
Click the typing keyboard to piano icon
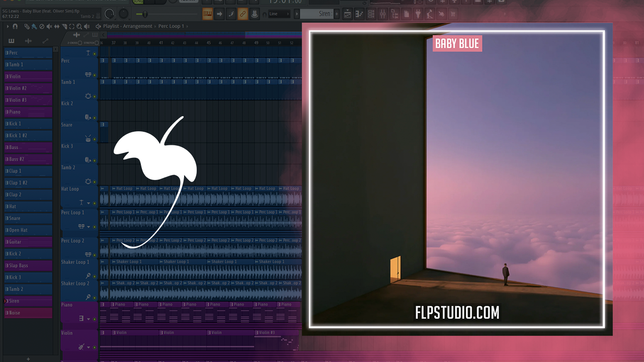tap(207, 14)
